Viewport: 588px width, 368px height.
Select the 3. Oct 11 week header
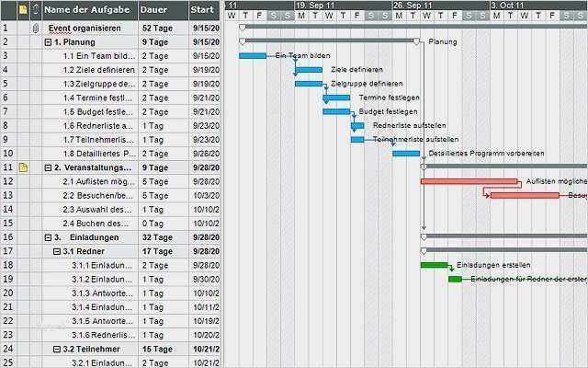[x=539, y=6]
